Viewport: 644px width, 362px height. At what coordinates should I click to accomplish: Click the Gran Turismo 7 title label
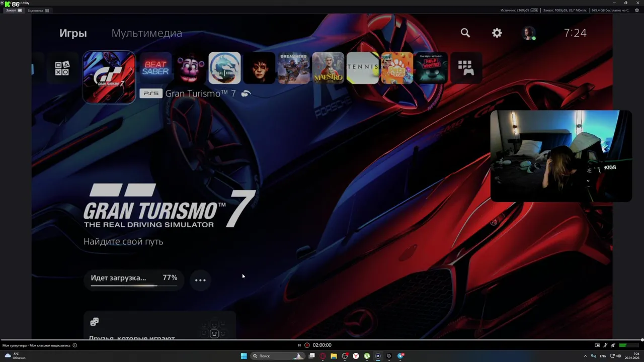click(200, 94)
